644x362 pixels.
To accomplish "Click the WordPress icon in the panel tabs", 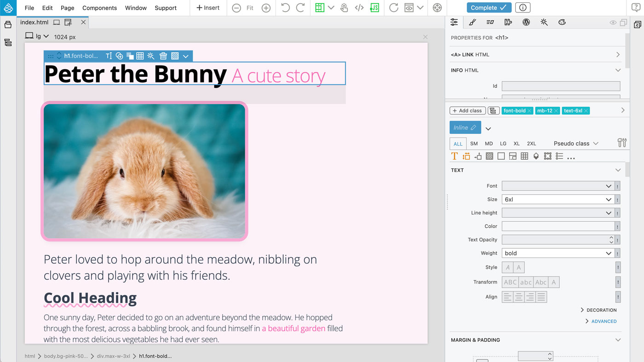I will tap(526, 22).
